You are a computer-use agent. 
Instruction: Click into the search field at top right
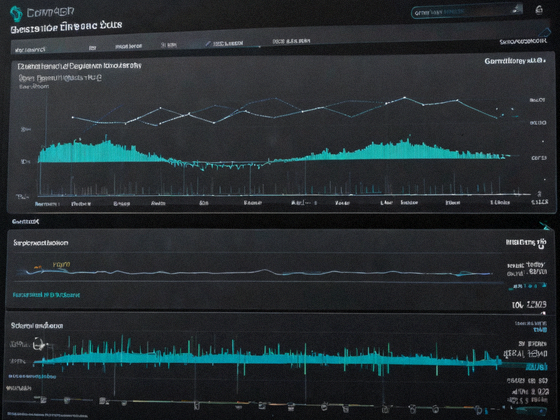[x=464, y=12]
